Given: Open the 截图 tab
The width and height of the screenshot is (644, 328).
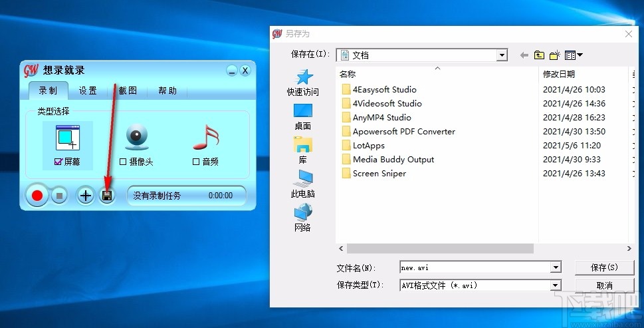Looking at the screenshot, I should click(128, 91).
